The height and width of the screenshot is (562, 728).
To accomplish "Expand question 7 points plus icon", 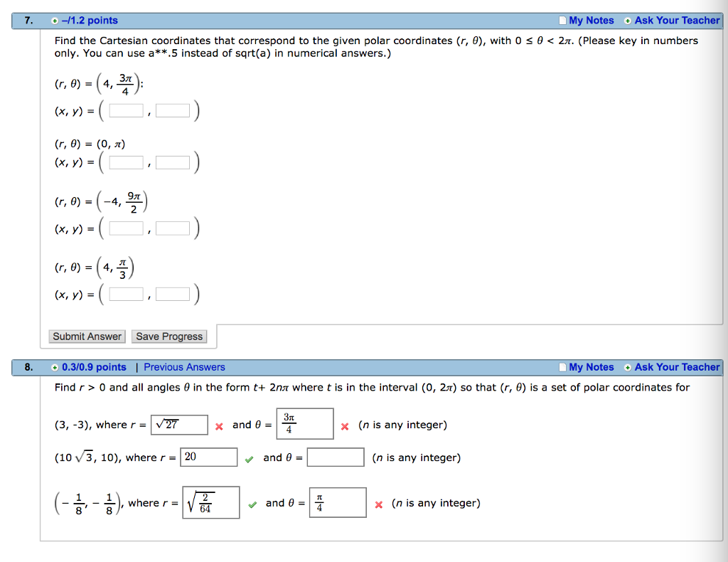I will click(55, 21).
